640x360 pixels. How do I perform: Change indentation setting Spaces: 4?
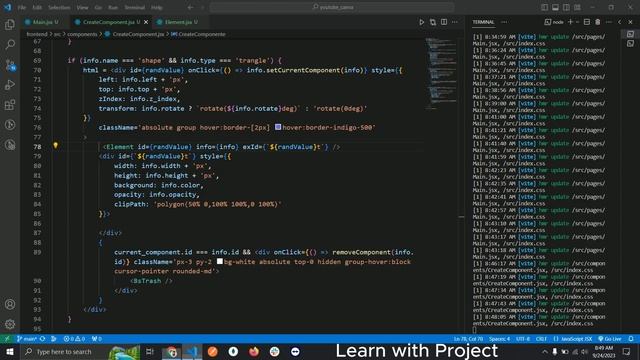tap(500, 339)
